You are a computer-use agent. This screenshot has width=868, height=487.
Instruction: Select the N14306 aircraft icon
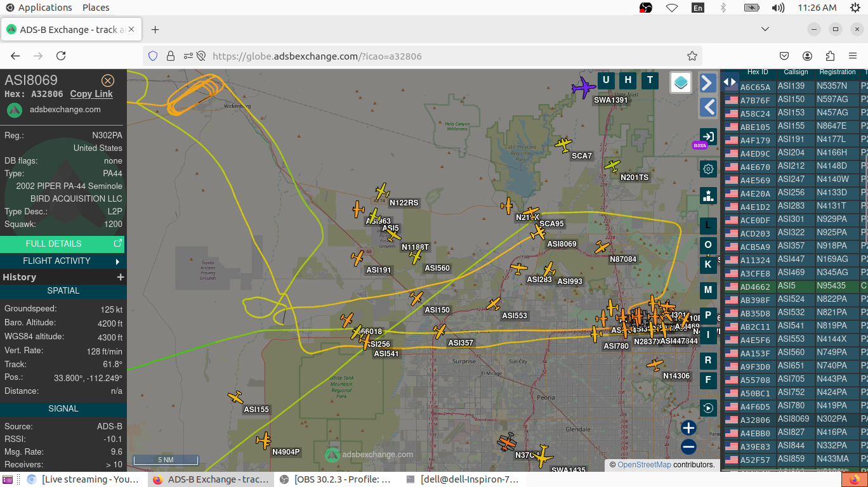tap(655, 365)
